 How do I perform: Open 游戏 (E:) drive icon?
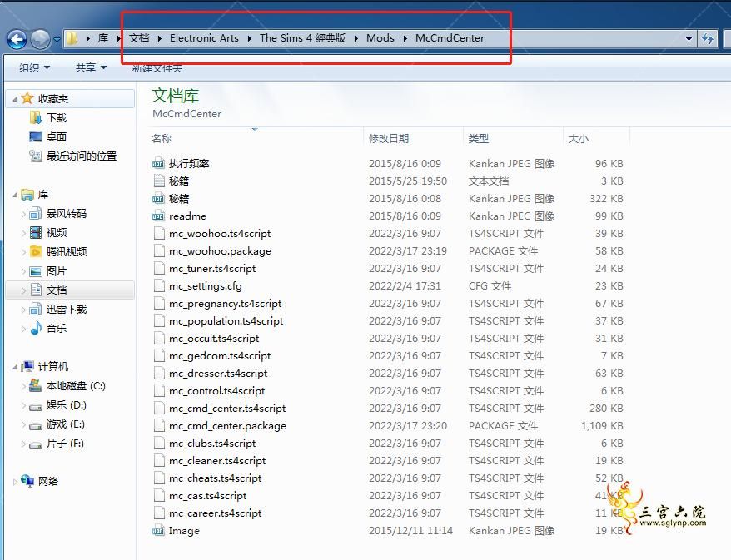pos(36,426)
